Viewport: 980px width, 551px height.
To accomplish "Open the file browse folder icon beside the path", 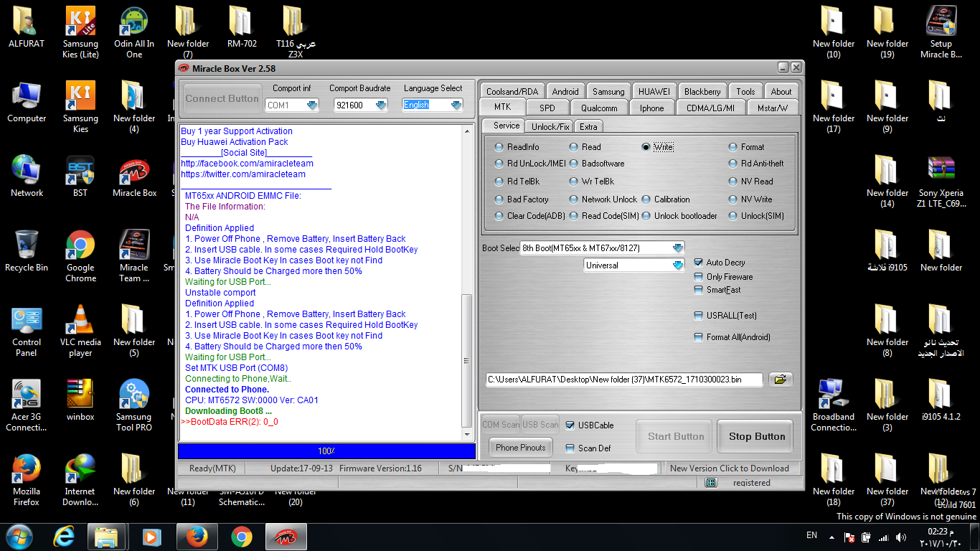I will [781, 380].
